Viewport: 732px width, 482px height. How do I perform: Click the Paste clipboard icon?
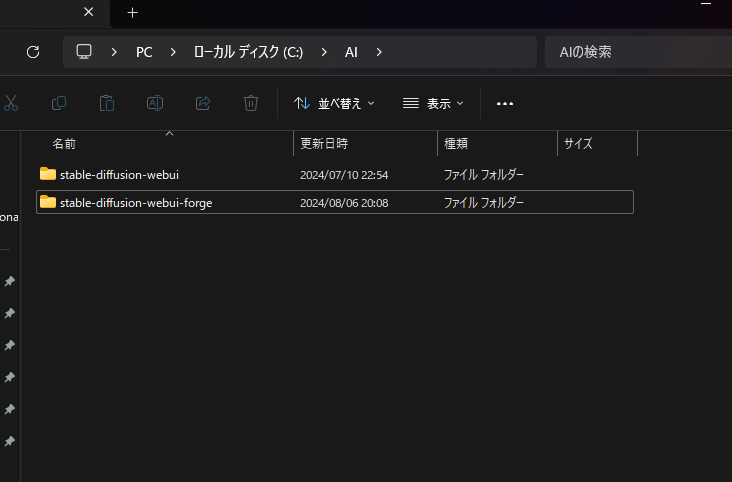(107, 103)
